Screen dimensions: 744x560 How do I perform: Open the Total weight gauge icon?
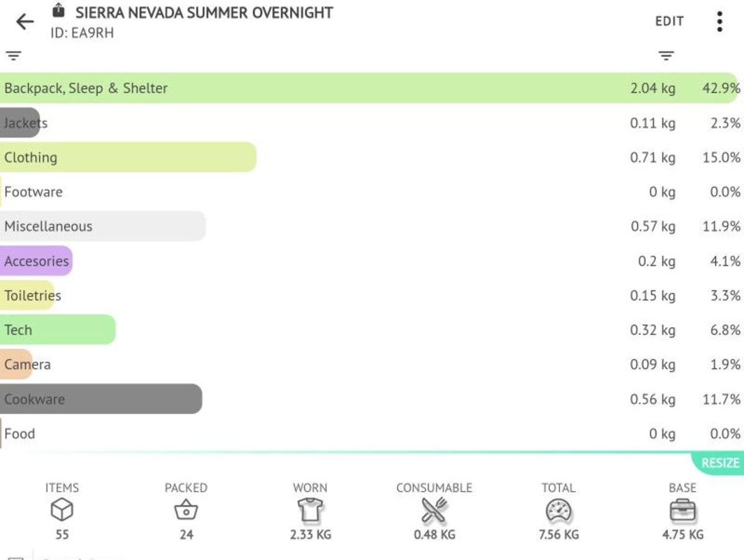[x=557, y=510]
